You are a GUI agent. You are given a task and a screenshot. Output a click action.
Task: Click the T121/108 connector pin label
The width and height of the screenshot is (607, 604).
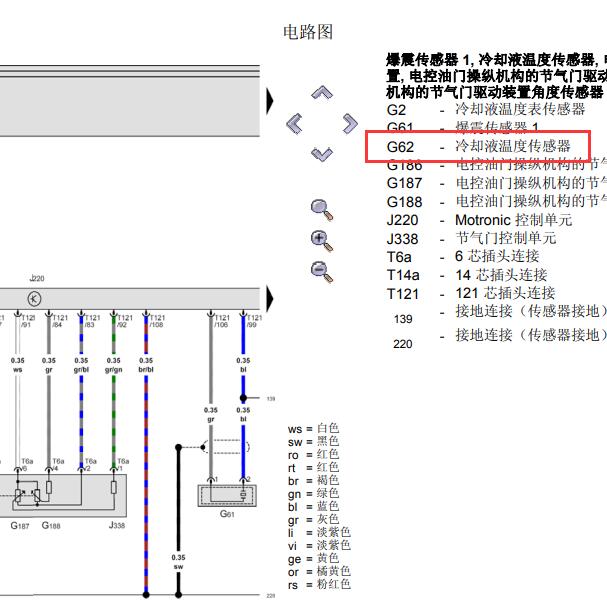click(x=157, y=321)
